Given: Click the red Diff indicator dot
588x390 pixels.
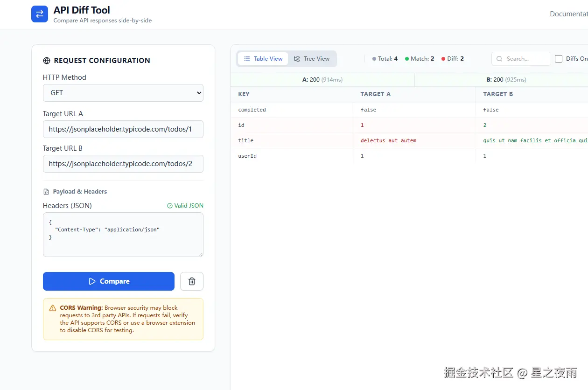Looking at the screenshot, I should pyautogui.click(x=443, y=59).
